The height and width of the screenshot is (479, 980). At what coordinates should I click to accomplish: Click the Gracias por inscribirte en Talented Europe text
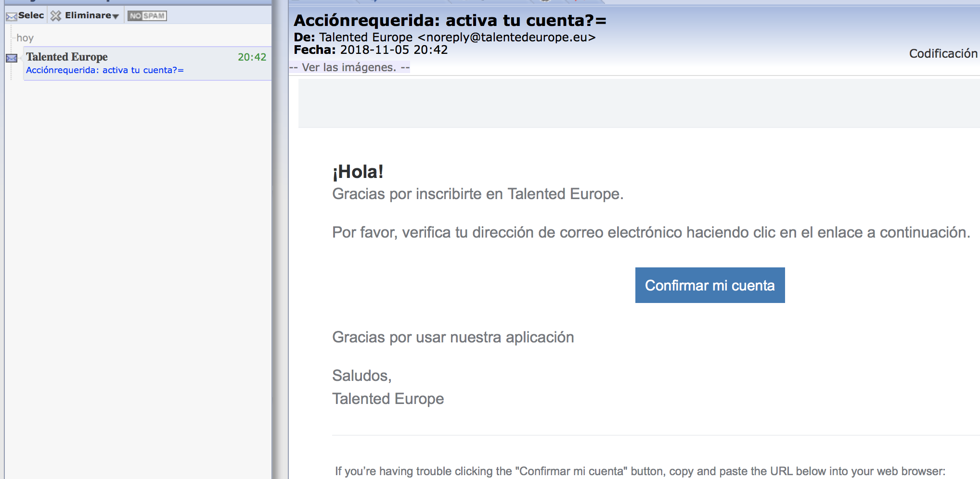pyautogui.click(x=478, y=194)
